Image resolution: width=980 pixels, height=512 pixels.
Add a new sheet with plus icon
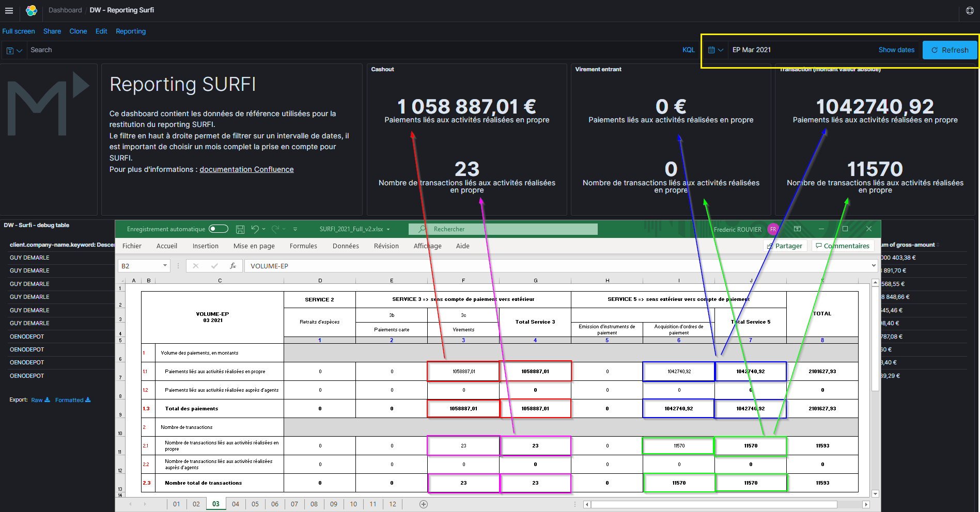coord(424,504)
